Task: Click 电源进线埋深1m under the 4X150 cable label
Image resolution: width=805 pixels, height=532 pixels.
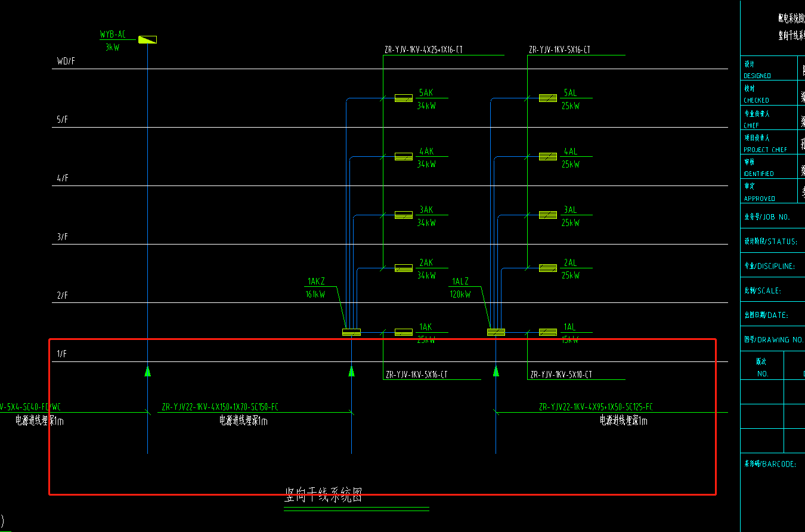Action: click(243, 421)
